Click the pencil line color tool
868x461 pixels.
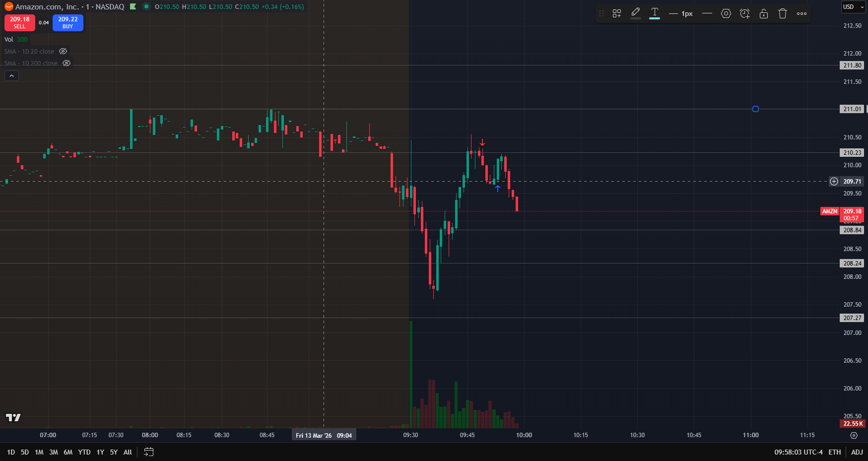coord(636,13)
